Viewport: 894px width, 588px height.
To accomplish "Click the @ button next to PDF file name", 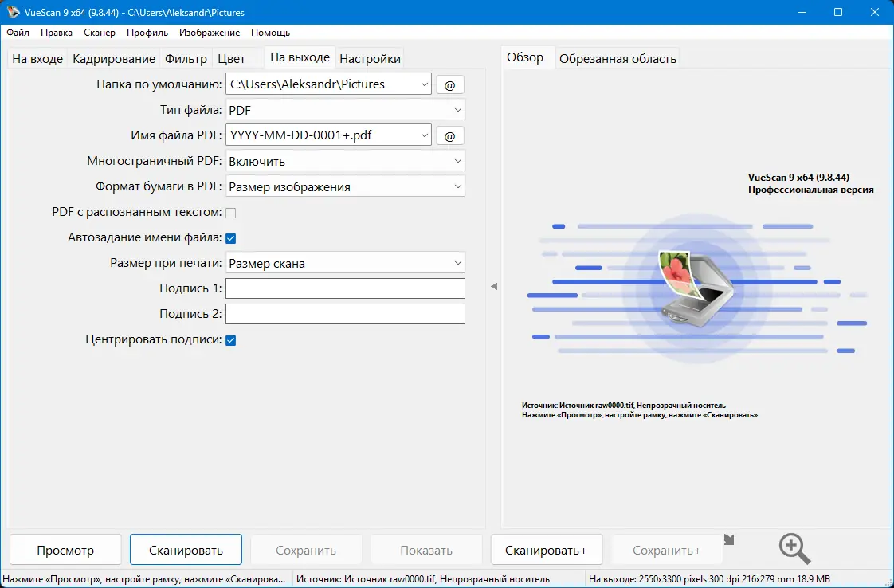I will pyautogui.click(x=450, y=135).
